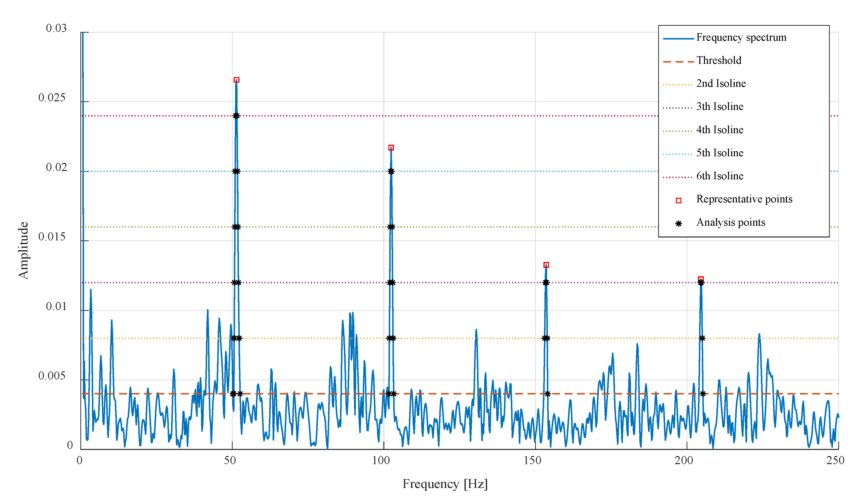Click Representative points red square legend icon
The height and width of the screenshot is (498, 868).
click(x=679, y=201)
